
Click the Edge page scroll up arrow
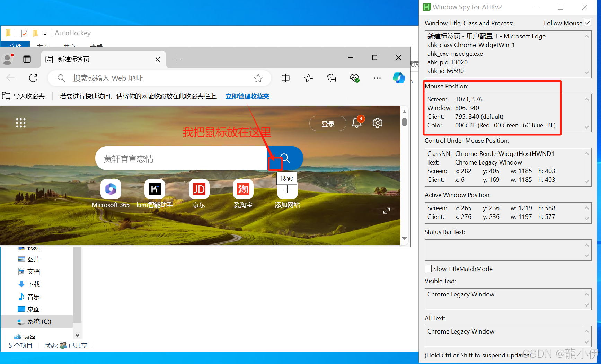(x=404, y=112)
